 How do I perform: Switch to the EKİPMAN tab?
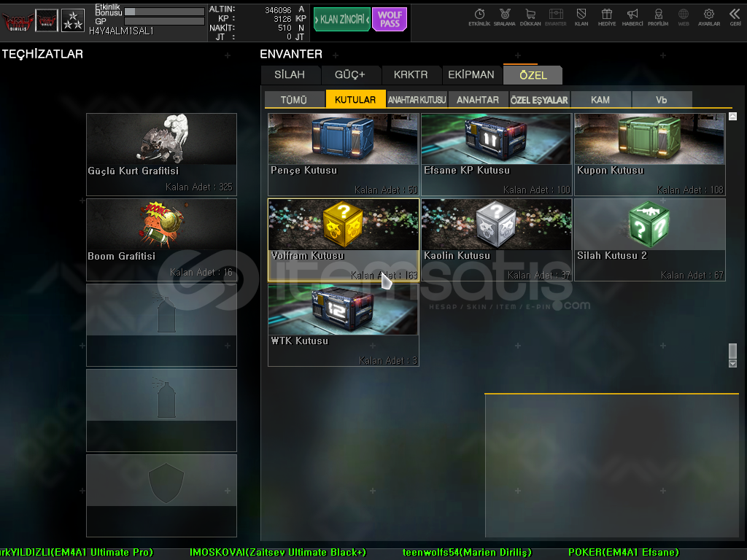click(x=471, y=75)
